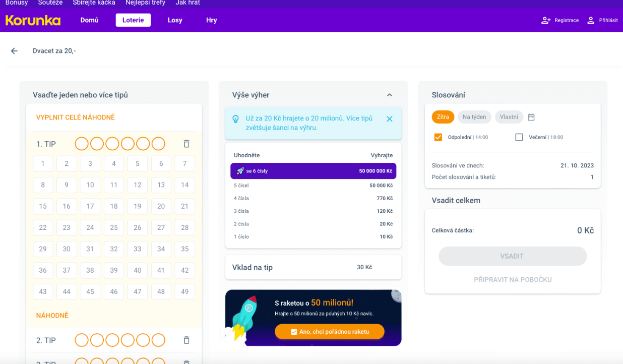Toggle the 'Ano, chci pořádnou raketu' checkbox
The height and width of the screenshot is (364, 623).
[x=294, y=332]
